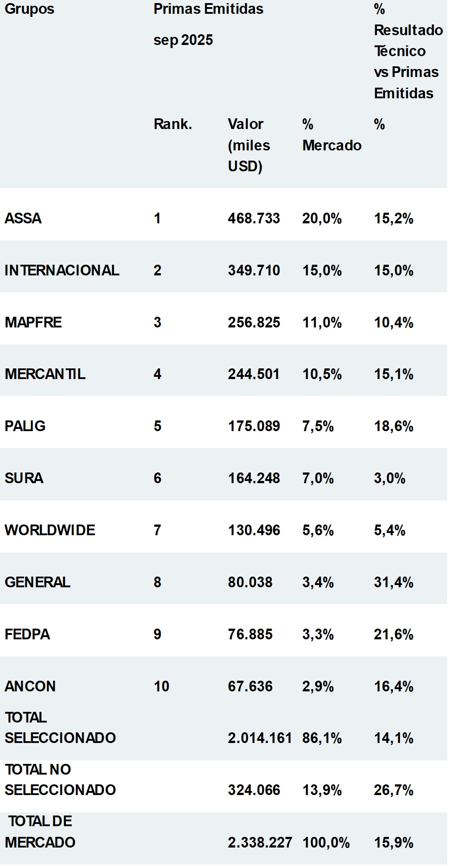This screenshot has width=449, height=868.
Task: Click INTERNACIONAL's premium value 349.710
Action: pyautogui.click(x=254, y=270)
